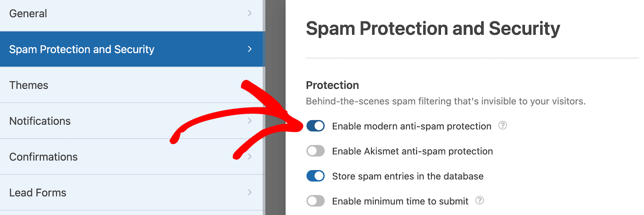The width and height of the screenshot is (644, 215).
Task: Click the Enable Akismet anti-spam protection label
Action: 412,151
